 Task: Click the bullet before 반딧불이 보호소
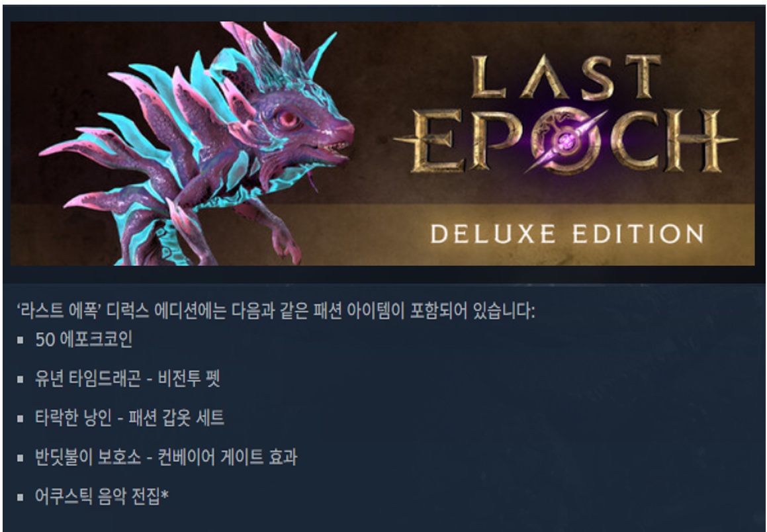pyautogui.click(x=20, y=458)
